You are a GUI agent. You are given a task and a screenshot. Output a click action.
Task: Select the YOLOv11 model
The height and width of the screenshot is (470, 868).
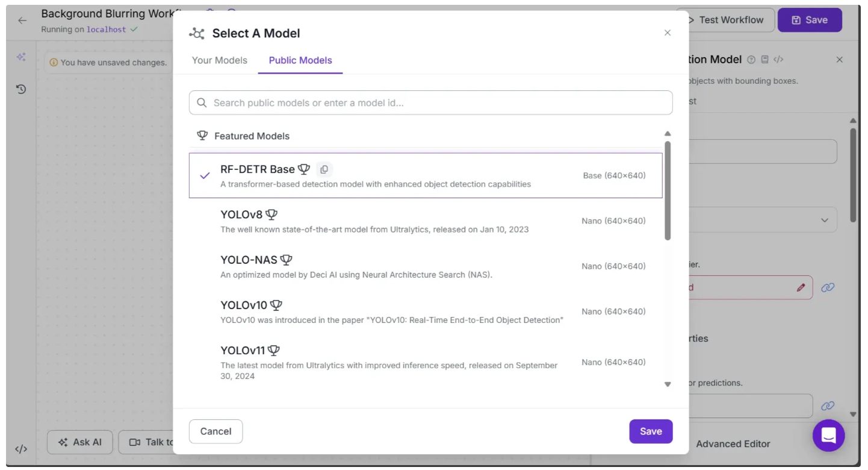[x=426, y=362]
